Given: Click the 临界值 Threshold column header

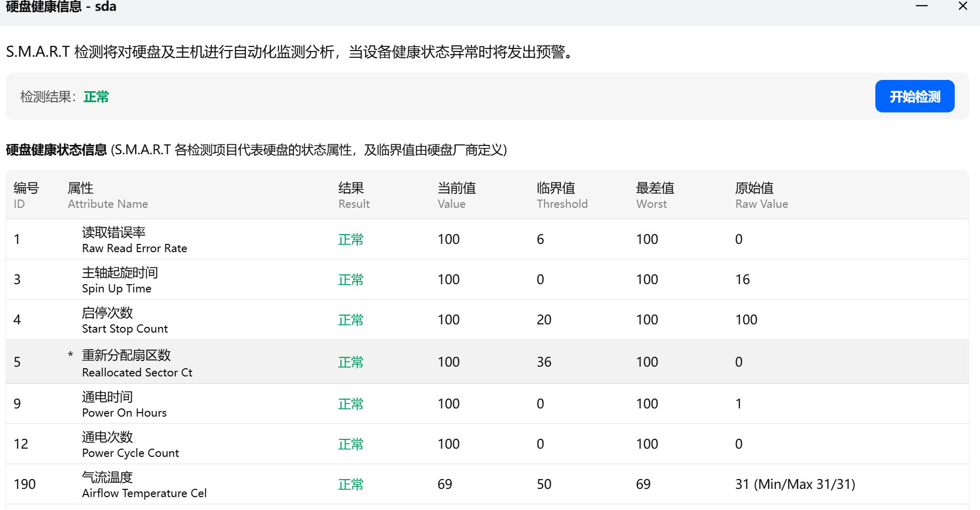Looking at the screenshot, I should pyautogui.click(x=562, y=195).
